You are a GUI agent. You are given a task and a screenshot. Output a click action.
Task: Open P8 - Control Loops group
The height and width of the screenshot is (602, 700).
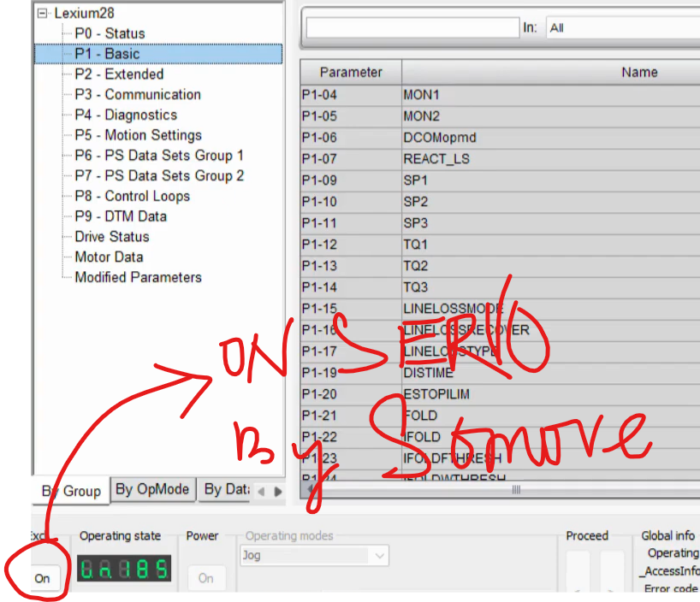click(x=132, y=196)
